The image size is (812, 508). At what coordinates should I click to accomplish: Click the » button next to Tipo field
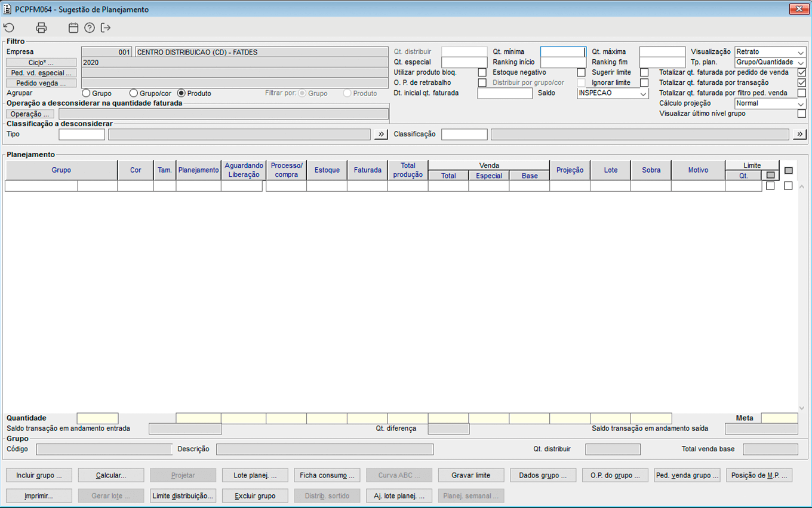click(x=381, y=134)
